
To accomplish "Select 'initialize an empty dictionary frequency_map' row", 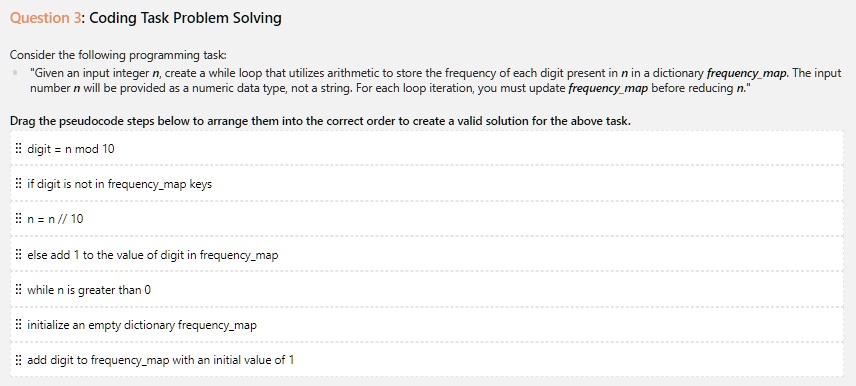I will [x=427, y=325].
